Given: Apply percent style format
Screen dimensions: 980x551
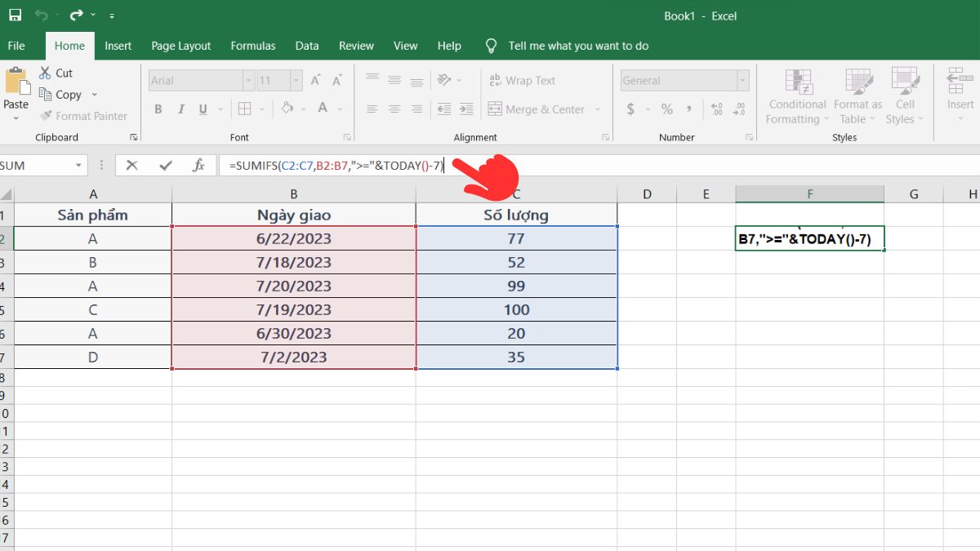Looking at the screenshot, I should (667, 109).
